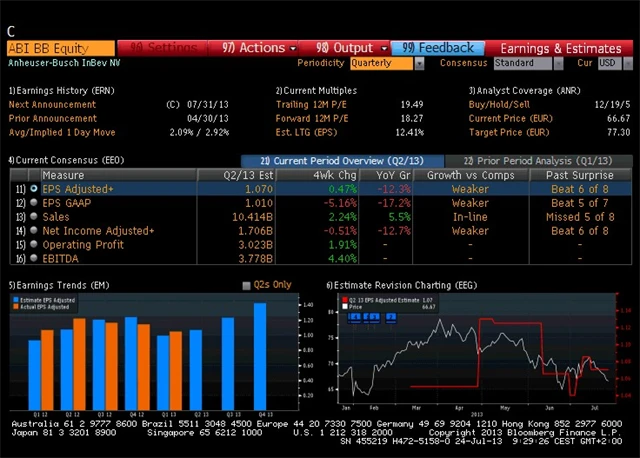The image size is (640, 458).
Task: Expand the currency dropdown showing USD
Action: click(609, 63)
